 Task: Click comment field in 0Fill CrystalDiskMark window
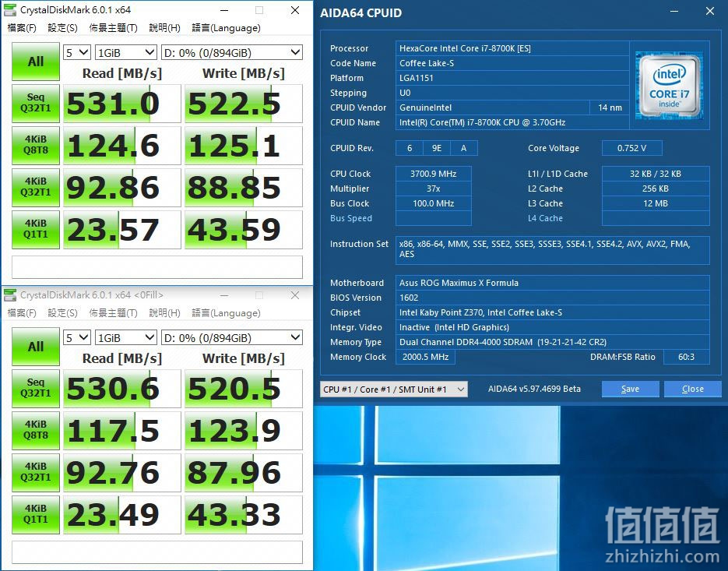click(x=157, y=552)
